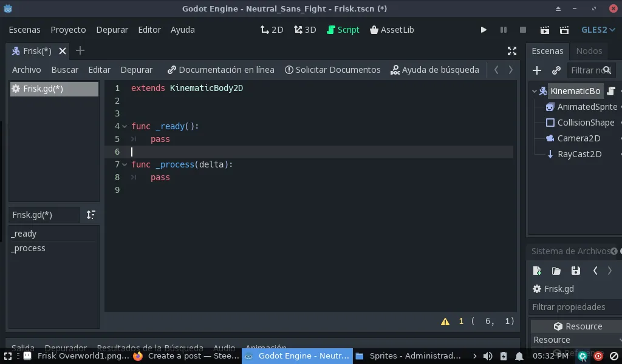Toggle alphabetical sorting of methods
The width and height of the screenshot is (622, 364).
(x=91, y=215)
